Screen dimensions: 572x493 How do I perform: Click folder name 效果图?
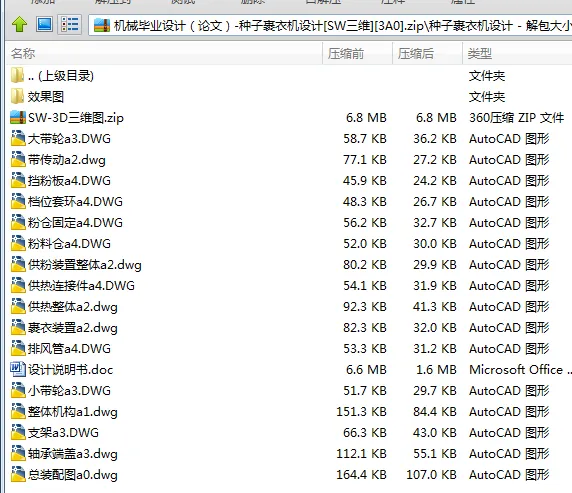click(46, 97)
